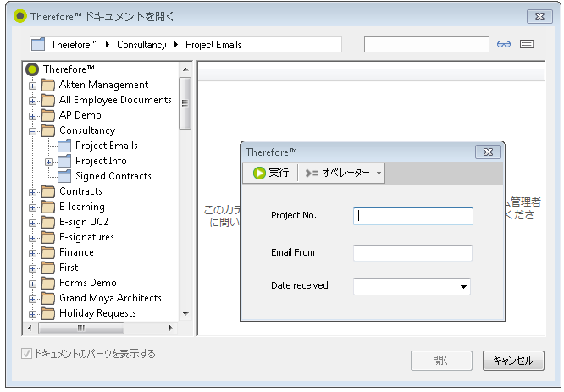Viewport: 564px width, 392px height.
Task: Toggle the show document parts checkbox
Action: (x=26, y=354)
